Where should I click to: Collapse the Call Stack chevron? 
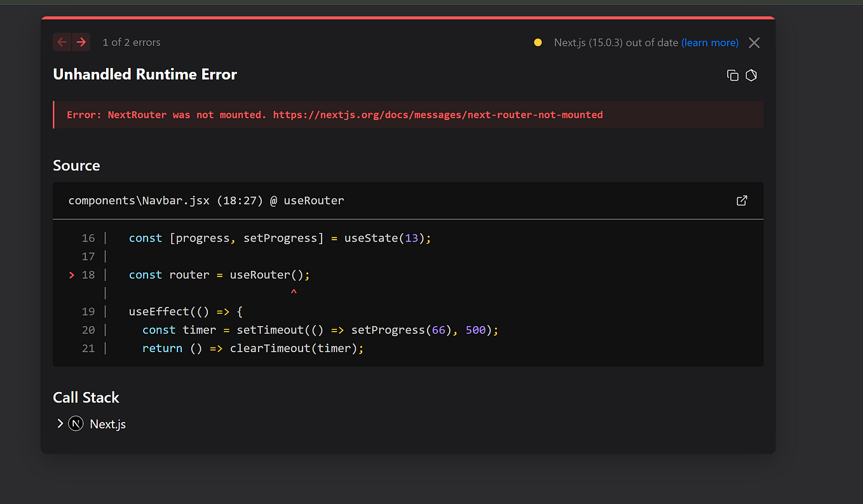[59, 423]
